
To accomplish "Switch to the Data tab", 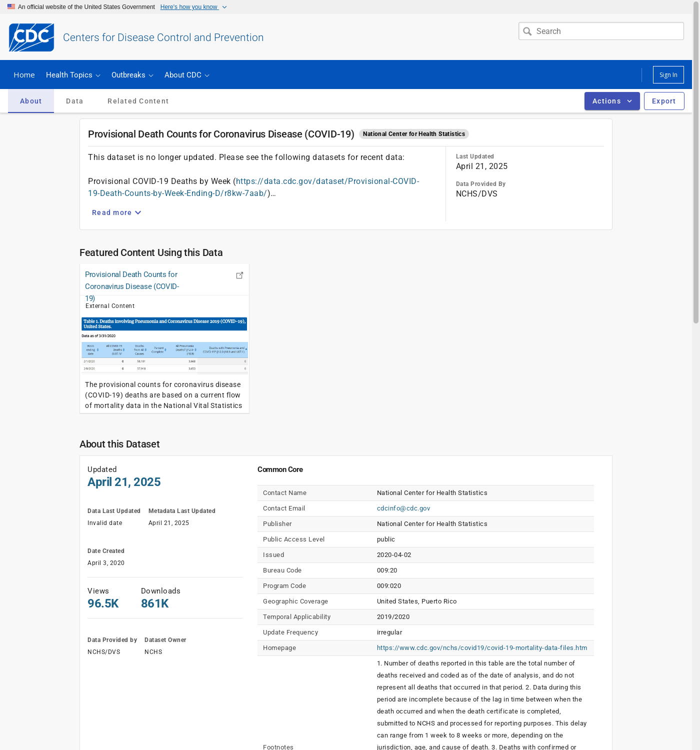I will point(74,101).
